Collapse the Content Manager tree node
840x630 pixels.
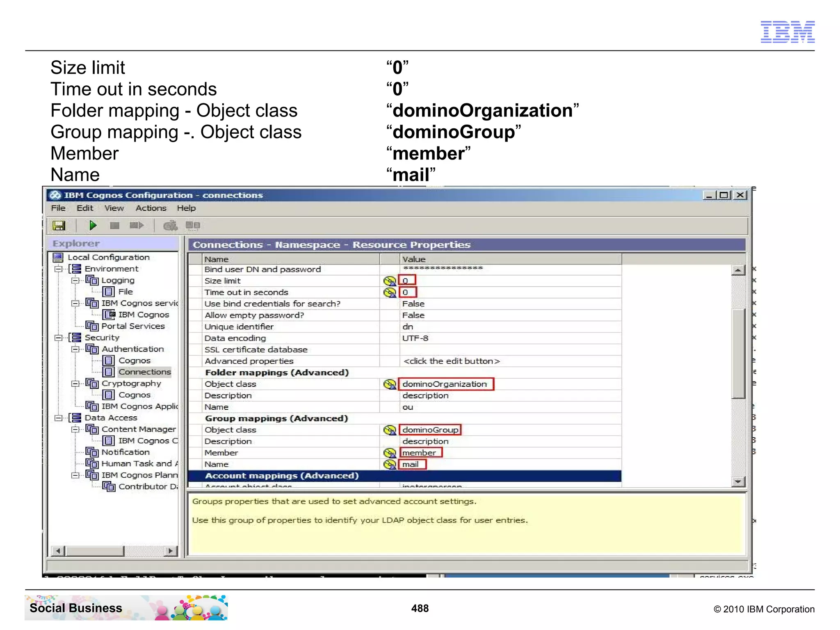coord(75,429)
